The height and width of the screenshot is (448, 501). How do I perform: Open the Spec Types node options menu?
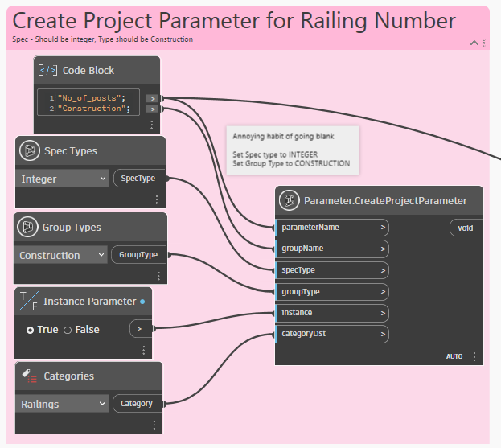click(157, 199)
